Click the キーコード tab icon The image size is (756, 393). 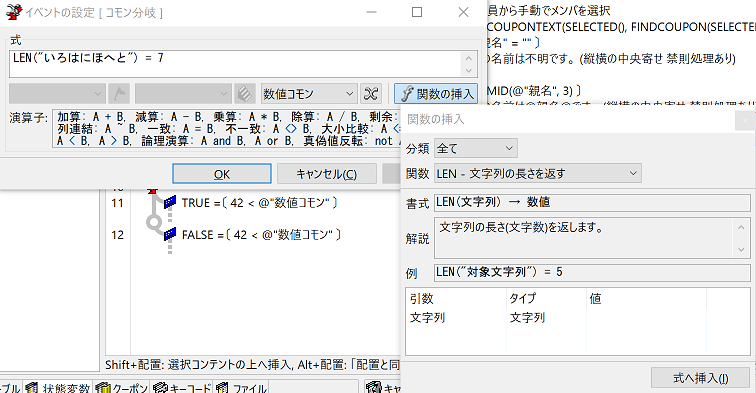161,388
